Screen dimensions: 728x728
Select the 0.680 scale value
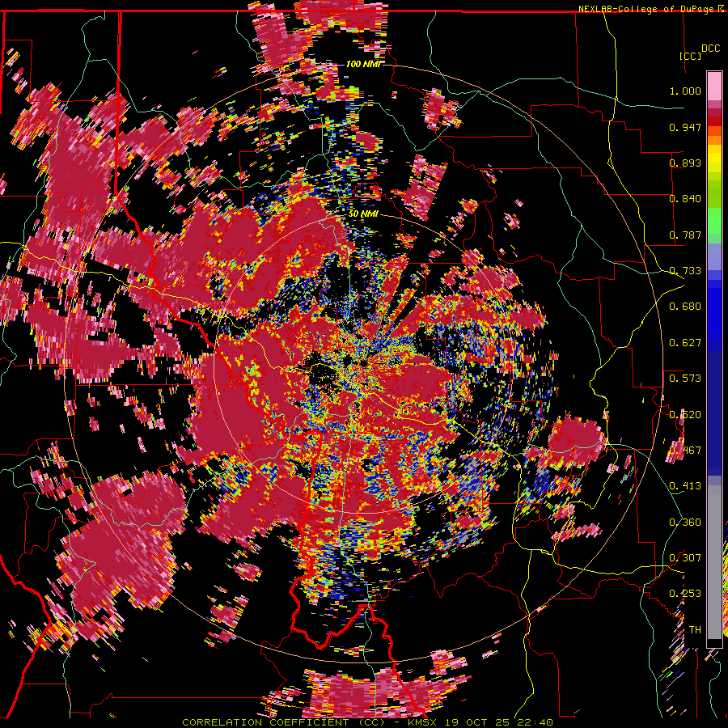685,307
